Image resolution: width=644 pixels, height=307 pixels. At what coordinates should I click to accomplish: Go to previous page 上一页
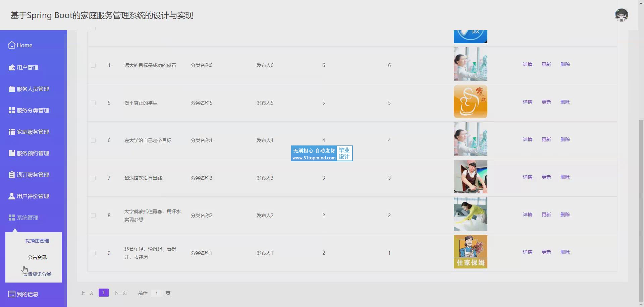(x=87, y=293)
